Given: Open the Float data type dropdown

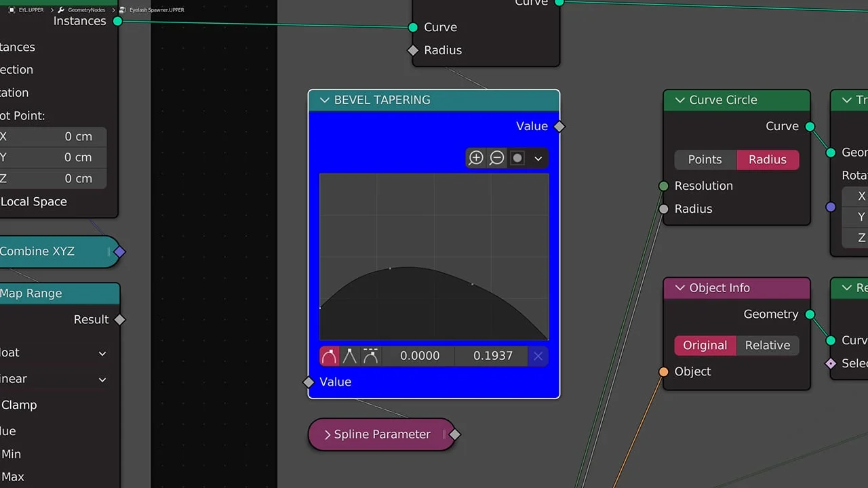Looking at the screenshot, I should (54, 353).
